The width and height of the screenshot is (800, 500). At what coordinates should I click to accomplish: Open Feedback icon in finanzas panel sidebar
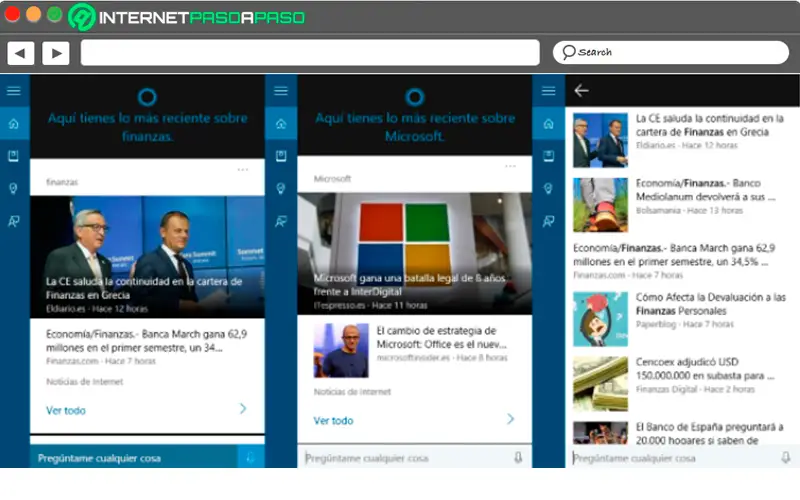(14, 221)
